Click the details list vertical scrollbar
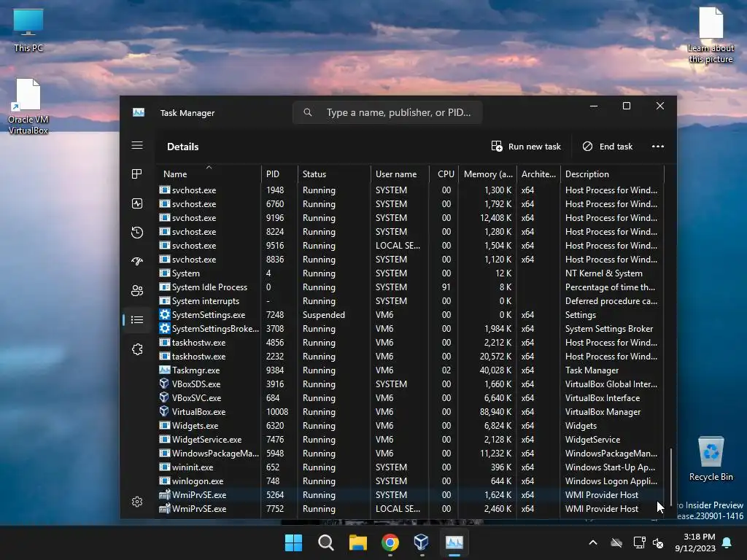 click(671, 476)
